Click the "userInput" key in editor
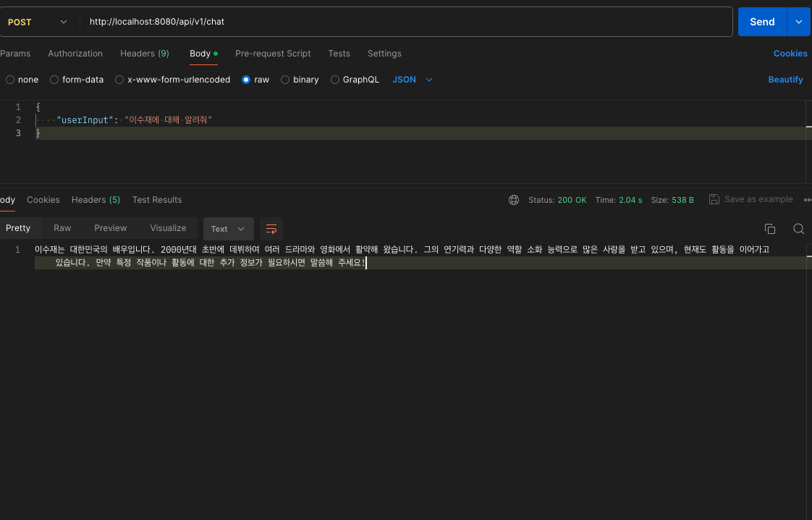 coord(85,119)
